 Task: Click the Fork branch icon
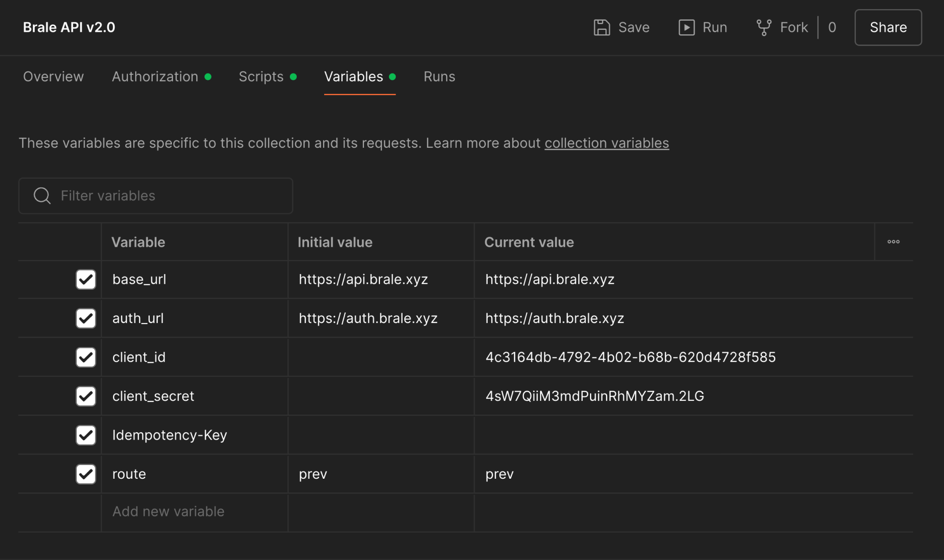[764, 27]
